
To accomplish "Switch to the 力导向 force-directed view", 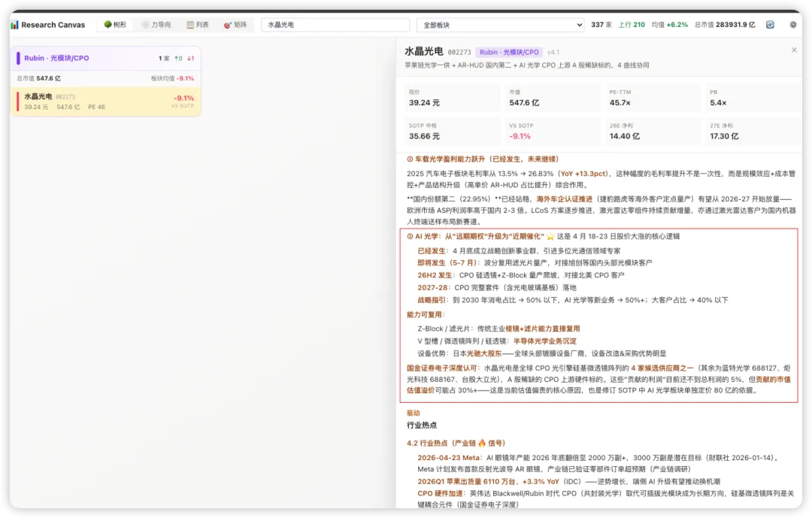I will (156, 24).
